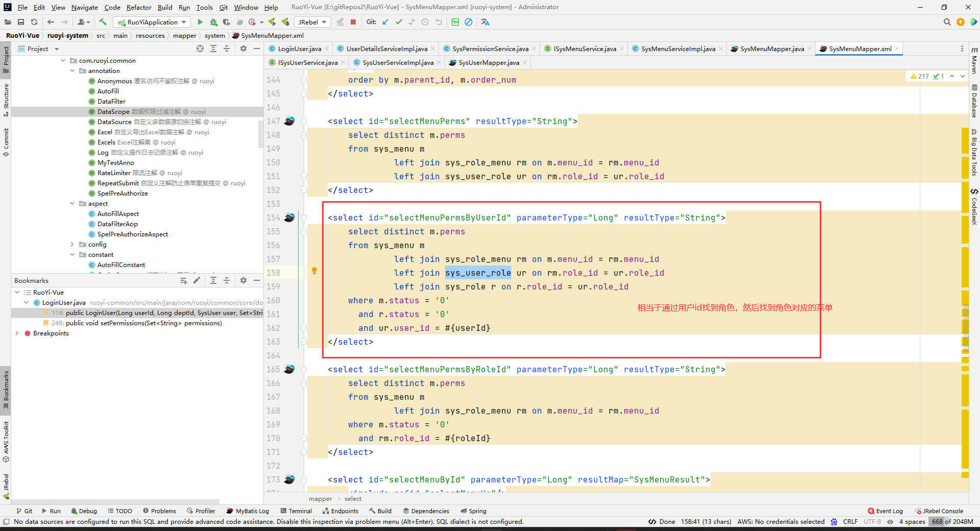
Task: Navigate back with the left arrow
Action: (51, 22)
